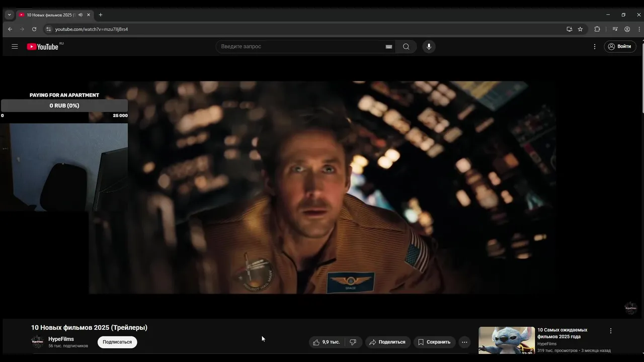Image resolution: width=644 pixels, height=362 pixels.
Task: Share the video via Поделиться
Action: coord(388,342)
